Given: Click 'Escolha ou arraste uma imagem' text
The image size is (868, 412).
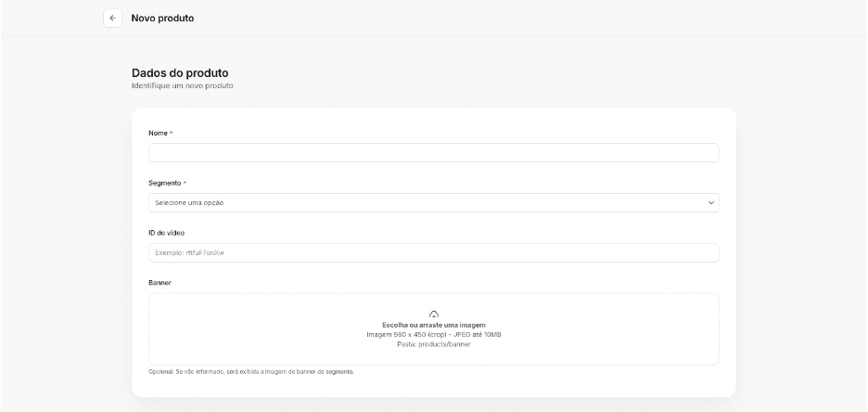Looking at the screenshot, I should click(x=433, y=325).
